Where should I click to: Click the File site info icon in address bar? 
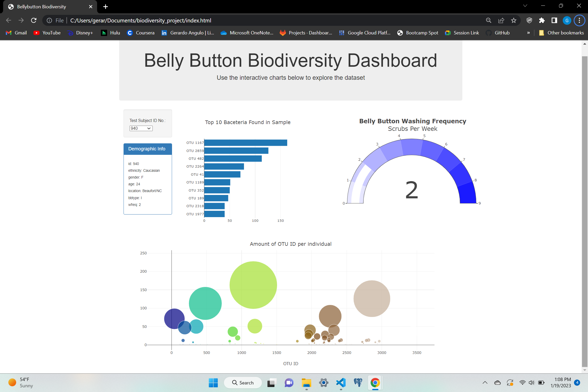tap(49, 20)
